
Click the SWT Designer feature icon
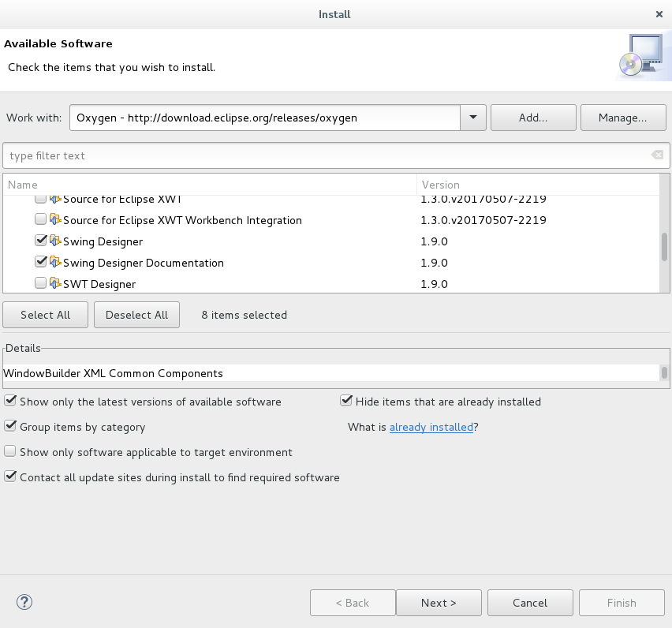click(x=55, y=283)
